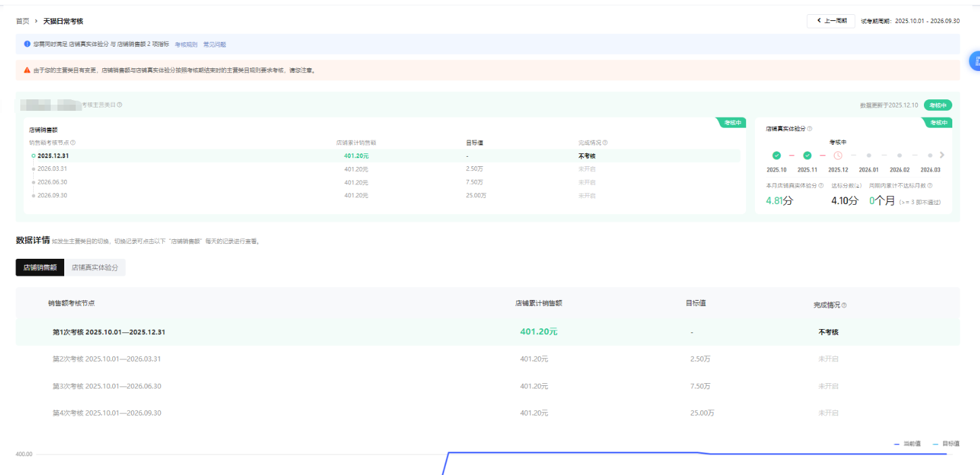Click help icon in data table 完成情况 header

point(844,305)
